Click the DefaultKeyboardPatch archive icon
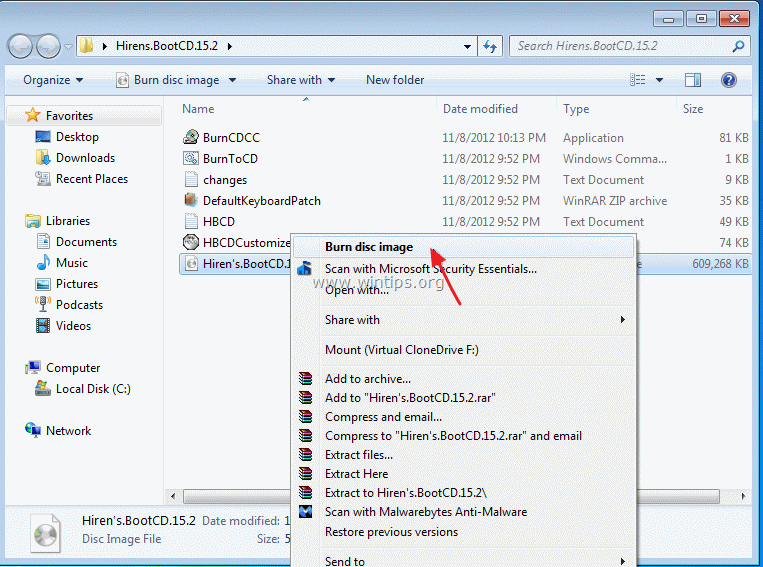Screen dimensions: 763x567 (191, 200)
